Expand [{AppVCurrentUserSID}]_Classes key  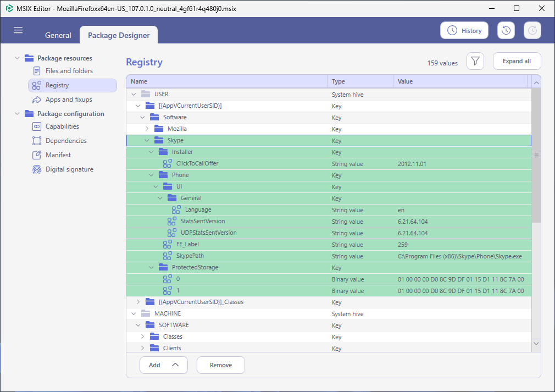138,302
